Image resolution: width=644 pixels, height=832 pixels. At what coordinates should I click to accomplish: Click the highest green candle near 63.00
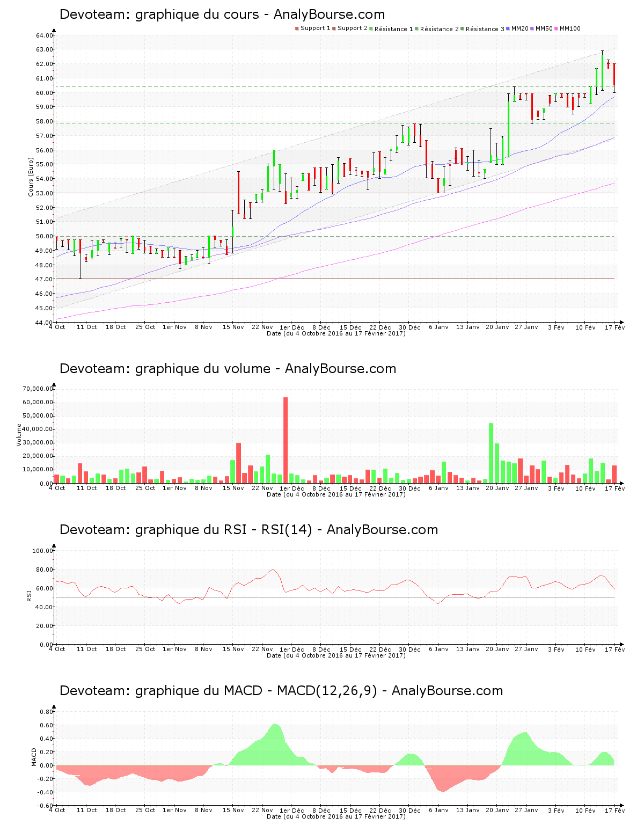[602, 71]
